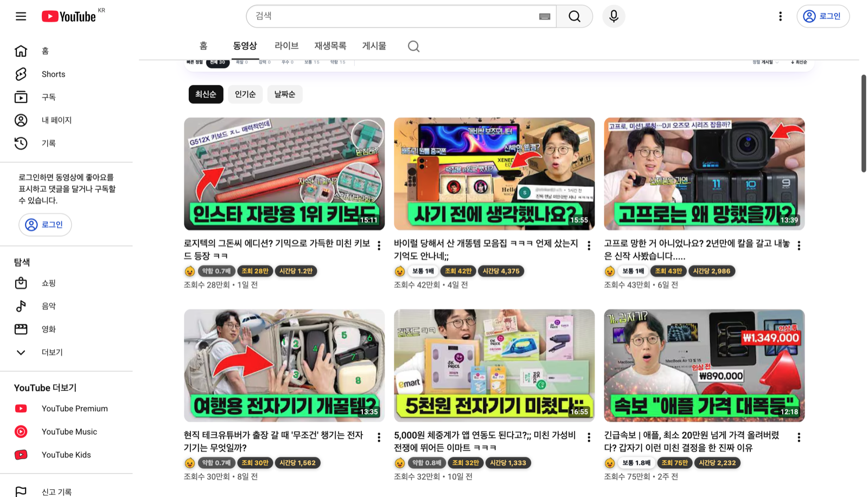868x497 pixels.
Task: Open the more menu for the 바이럴 개똥템 video
Action: (589, 246)
